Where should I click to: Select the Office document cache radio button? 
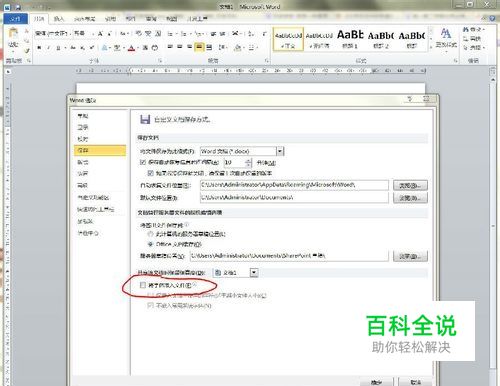(x=150, y=244)
